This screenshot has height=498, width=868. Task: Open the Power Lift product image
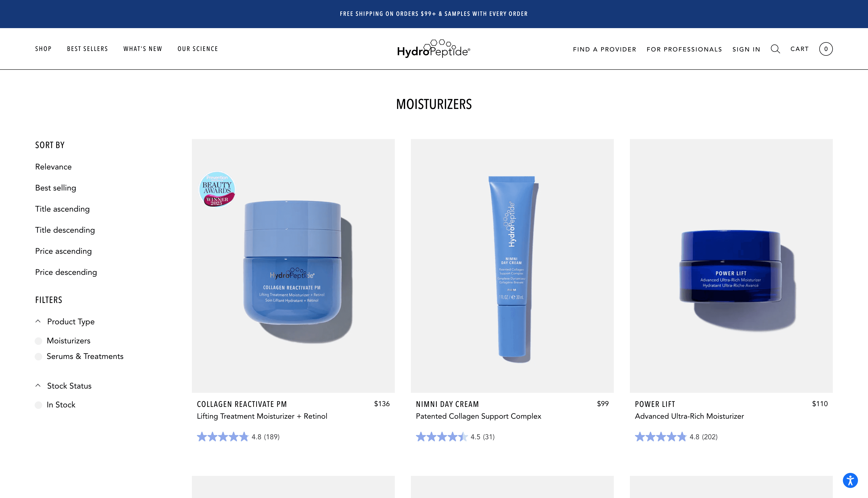point(731,266)
